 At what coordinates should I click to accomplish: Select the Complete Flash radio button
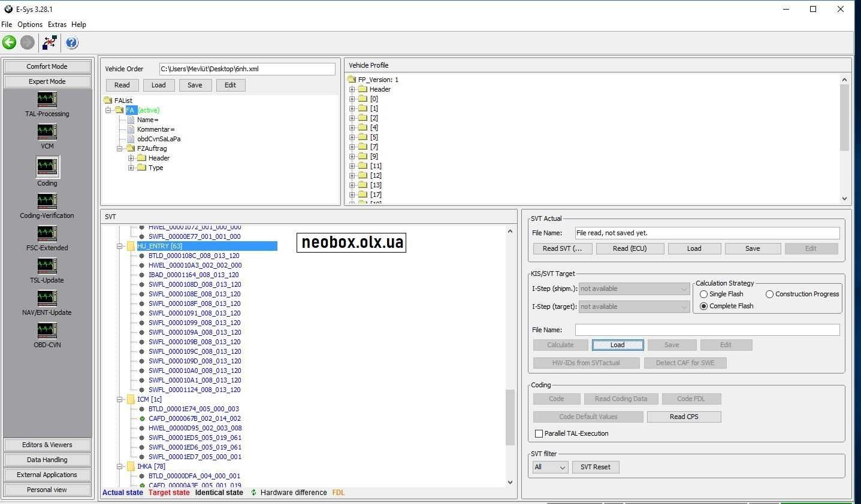703,306
